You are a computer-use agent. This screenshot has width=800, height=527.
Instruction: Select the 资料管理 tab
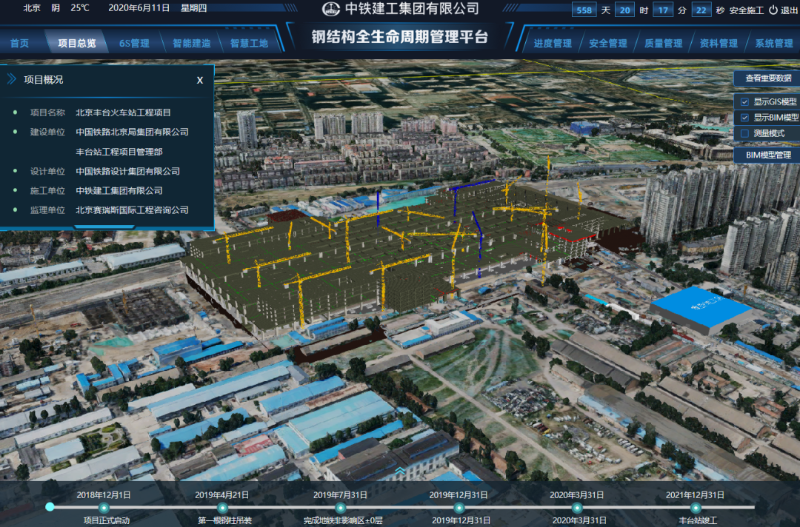(x=718, y=43)
